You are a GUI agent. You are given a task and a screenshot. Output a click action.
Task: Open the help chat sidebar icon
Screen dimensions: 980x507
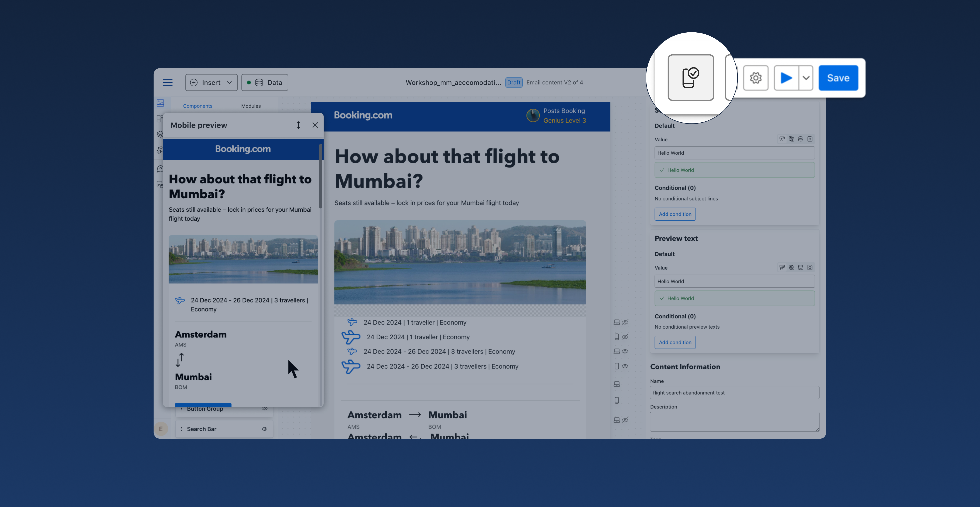(160, 169)
